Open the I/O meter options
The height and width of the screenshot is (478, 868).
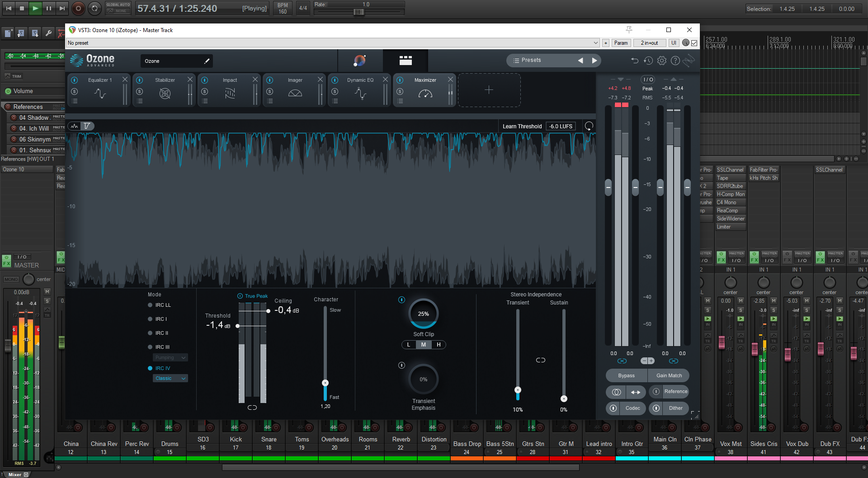click(x=648, y=80)
